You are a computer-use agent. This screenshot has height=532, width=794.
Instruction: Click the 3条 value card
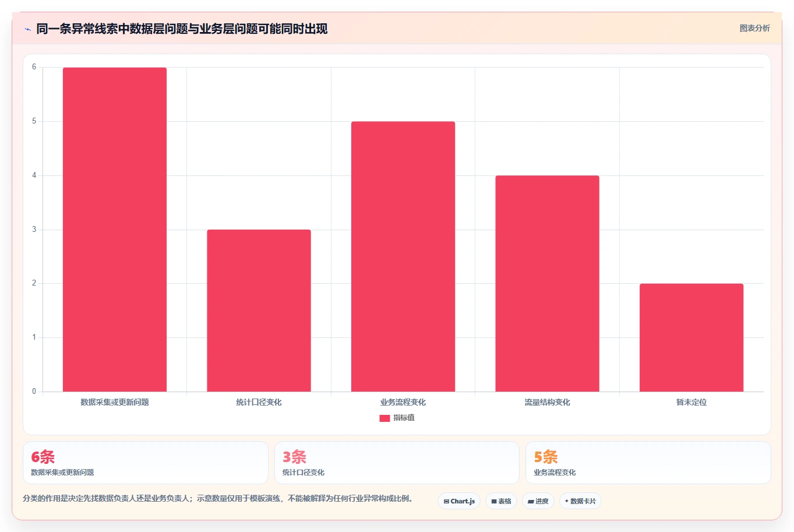click(x=397, y=463)
